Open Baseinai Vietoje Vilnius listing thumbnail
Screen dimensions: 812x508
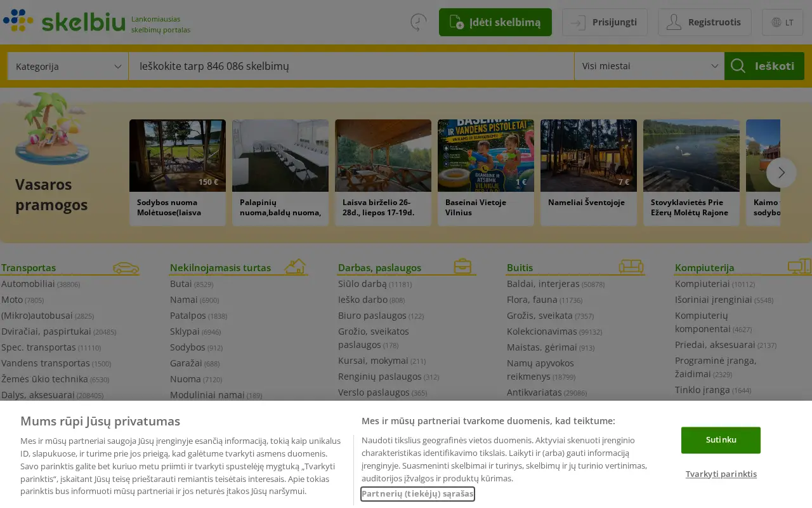click(x=486, y=156)
